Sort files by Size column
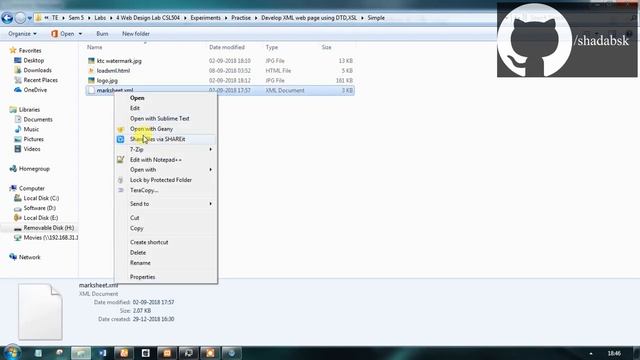Image resolution: width=640 pixels, height=360 pixels. 326,47
